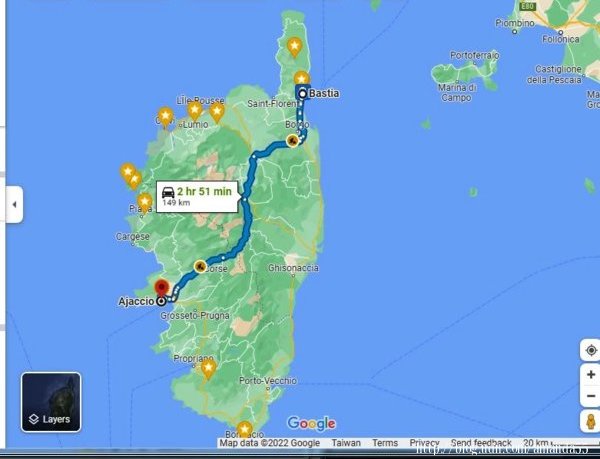This screenshot has width=600, height=459.
Task: Zoom in with the plus button
Action: [x=590, y=374]
